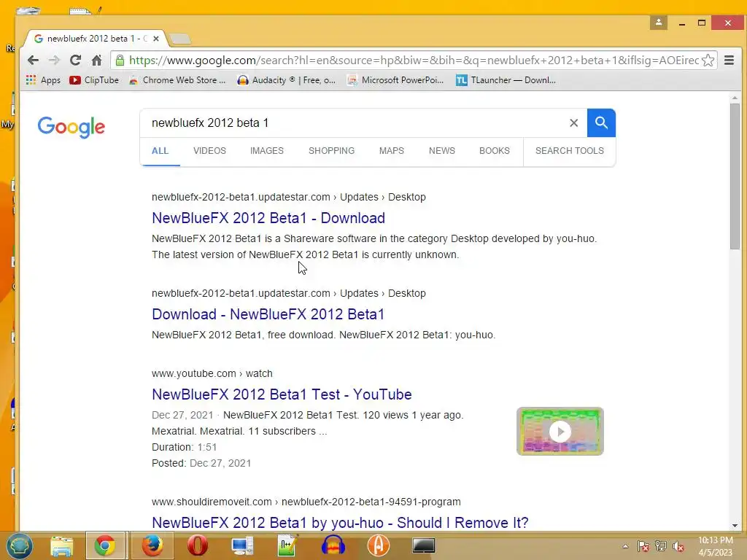Viewport: 747px width, 560px height.
Task: Open the Microsoft PowerPoint bookmark
Action: click(x=395, y=80)
